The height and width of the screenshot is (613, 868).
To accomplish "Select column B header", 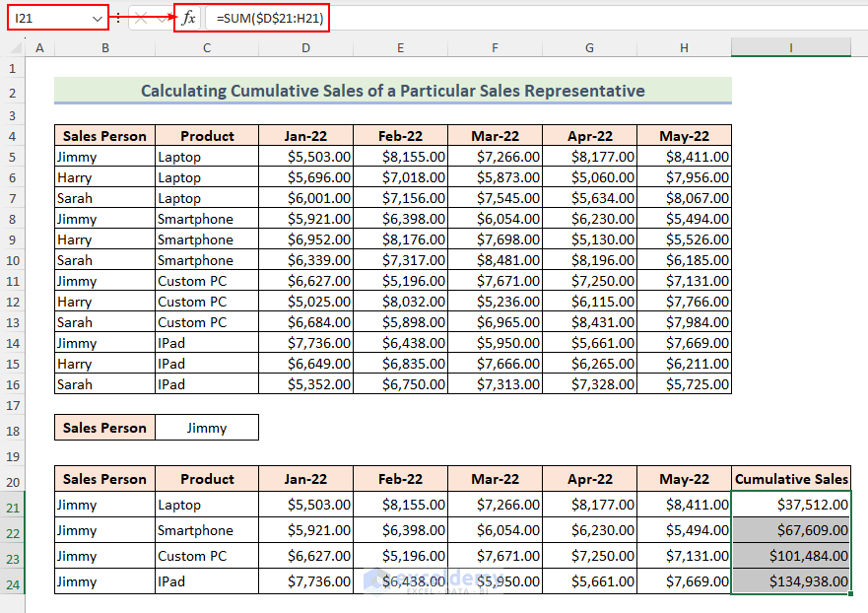I will 105,48.
